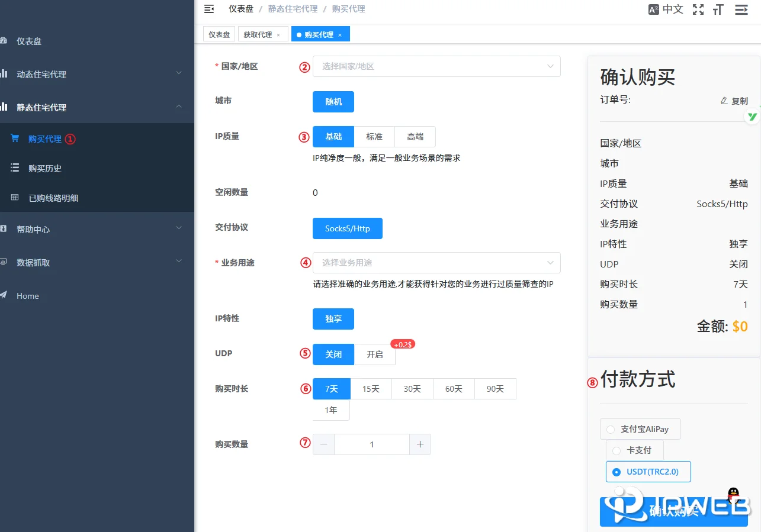Select the 高端 IP quality option
This screenshot has height=532, width=761.
tap(415, 136)
